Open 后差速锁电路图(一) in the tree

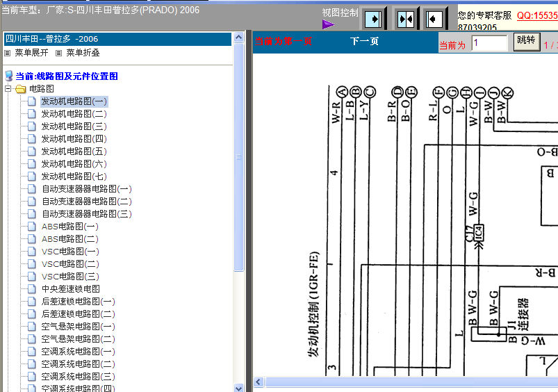click(x=79, y=302)
